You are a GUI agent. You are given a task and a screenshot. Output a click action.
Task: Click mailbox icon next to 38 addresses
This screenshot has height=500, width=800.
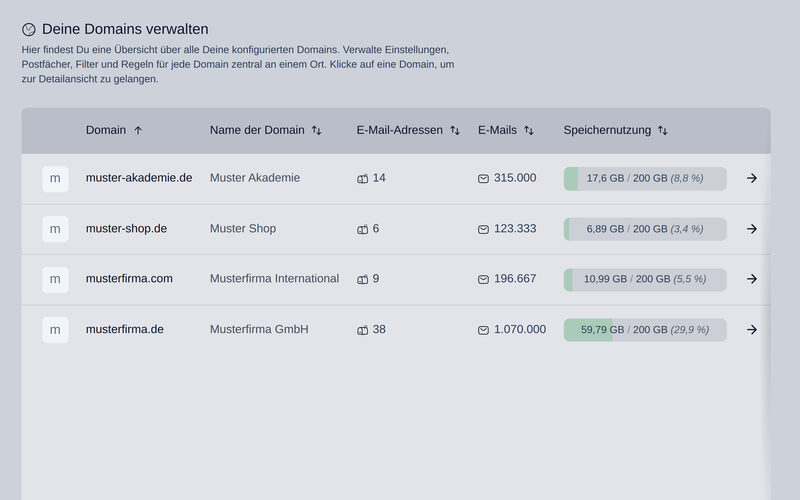coord(362,330)
